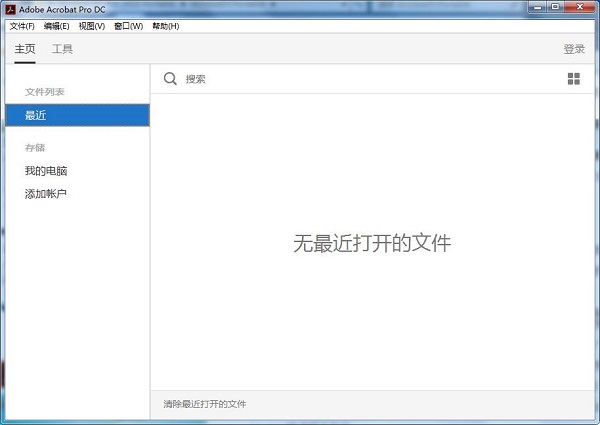Screen dimensions: 600x425
Task: Close the Acrobat Pro DC window
Action: (580, 7)
